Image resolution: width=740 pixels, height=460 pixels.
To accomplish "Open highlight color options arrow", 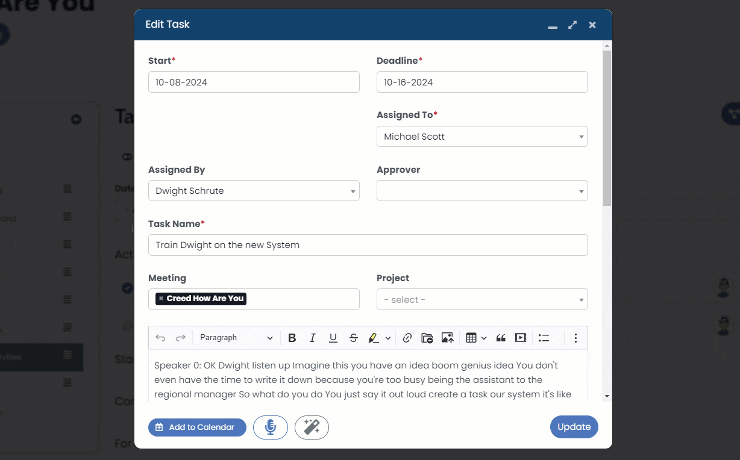I will point(388,338).
